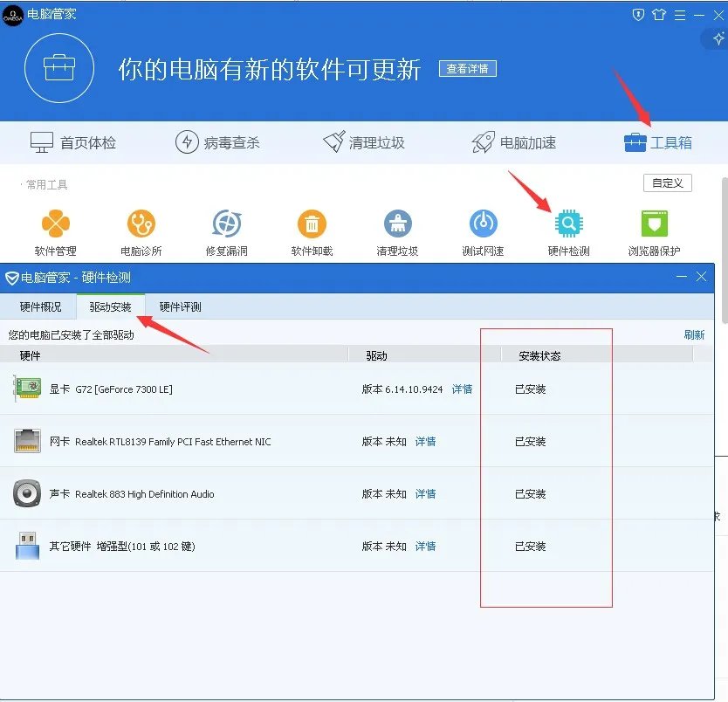Open the 浏览器保护 browser protection tool

point(654,230)
